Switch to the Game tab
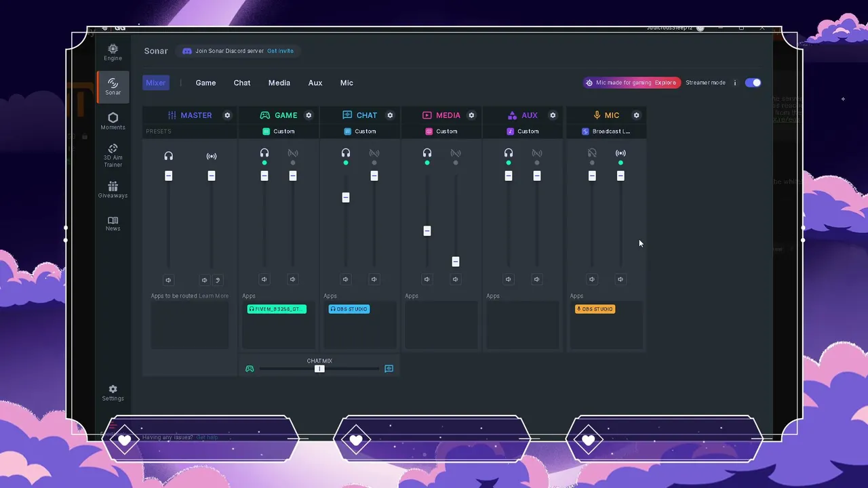 coord(205,83)
